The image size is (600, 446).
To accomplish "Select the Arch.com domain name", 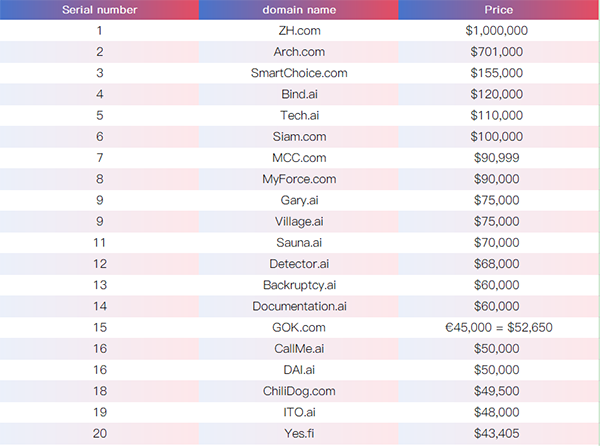I will pyautogui.click(x=299, y=52).
